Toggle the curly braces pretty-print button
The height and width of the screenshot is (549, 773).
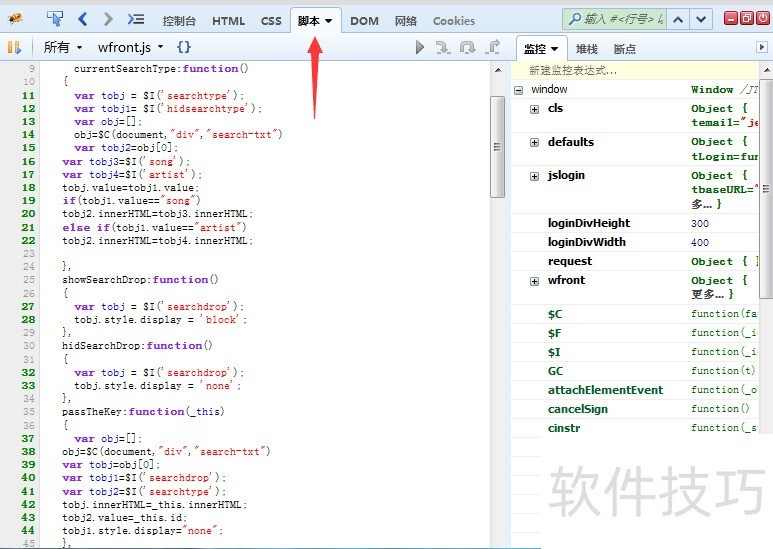pyautogui.click(x=184, y=47)
